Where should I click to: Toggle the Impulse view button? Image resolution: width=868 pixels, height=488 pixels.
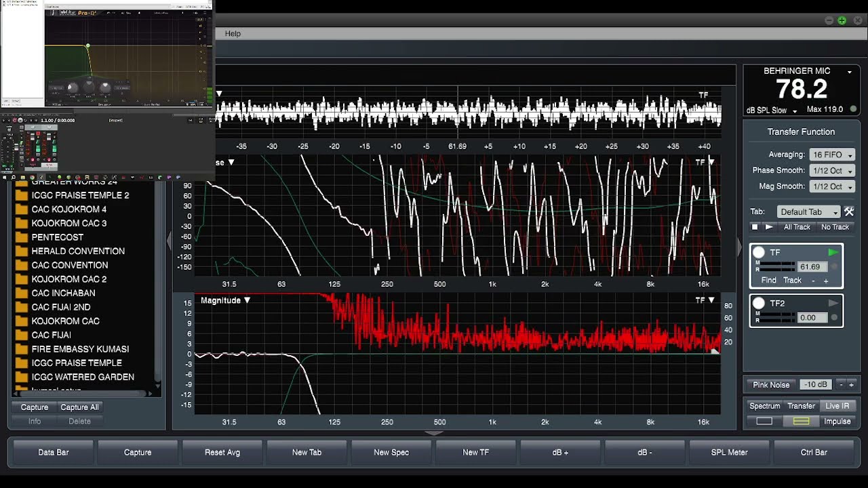coord(837,422)
